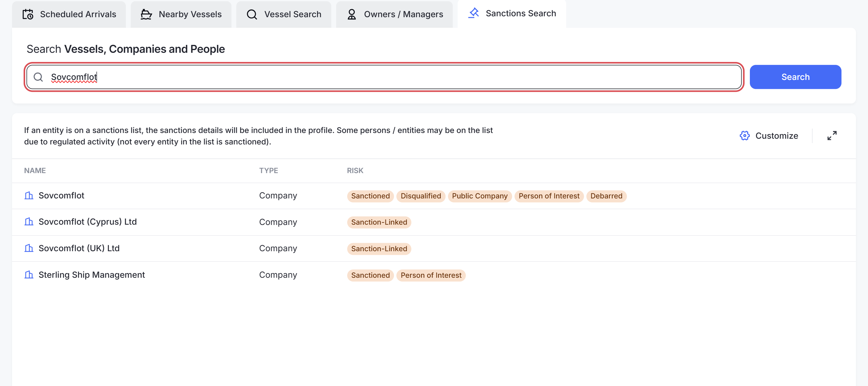This screenshot has width=868, height=386.
Task: Open the Scheduled Arrivals tab
Action: coord(69,14)
